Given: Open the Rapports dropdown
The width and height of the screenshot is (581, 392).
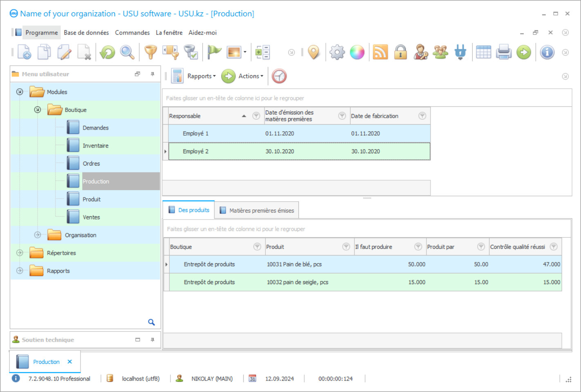Looking at the screenshot, I should 201,76.
